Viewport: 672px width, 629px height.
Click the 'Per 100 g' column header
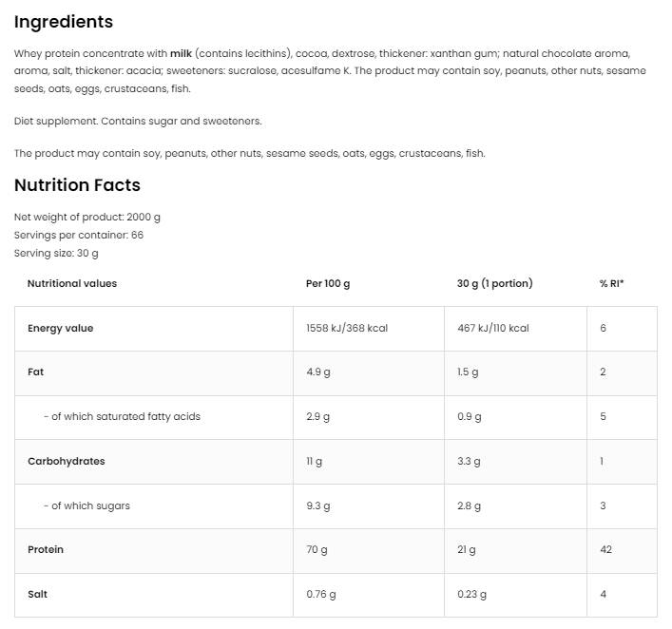click(328, 283)
